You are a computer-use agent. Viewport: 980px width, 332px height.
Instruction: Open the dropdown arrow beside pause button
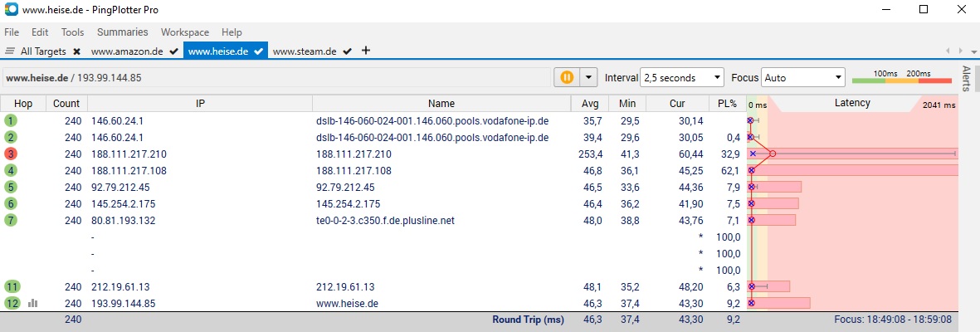click(589, 77)
